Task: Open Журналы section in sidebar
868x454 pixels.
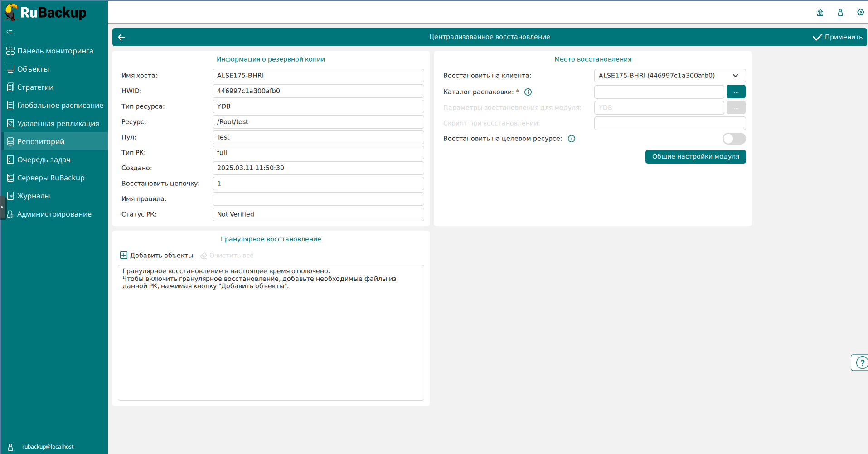Action: coord(33,196)
